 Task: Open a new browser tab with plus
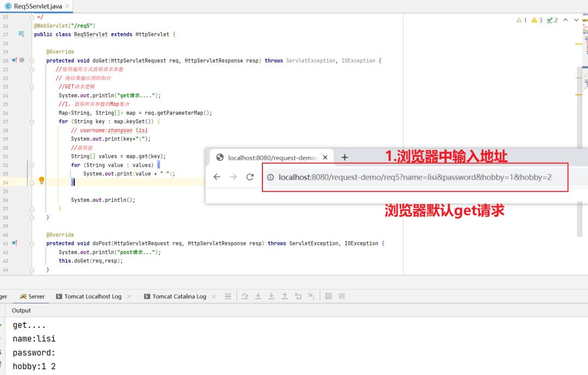click(x=345, y=157)
